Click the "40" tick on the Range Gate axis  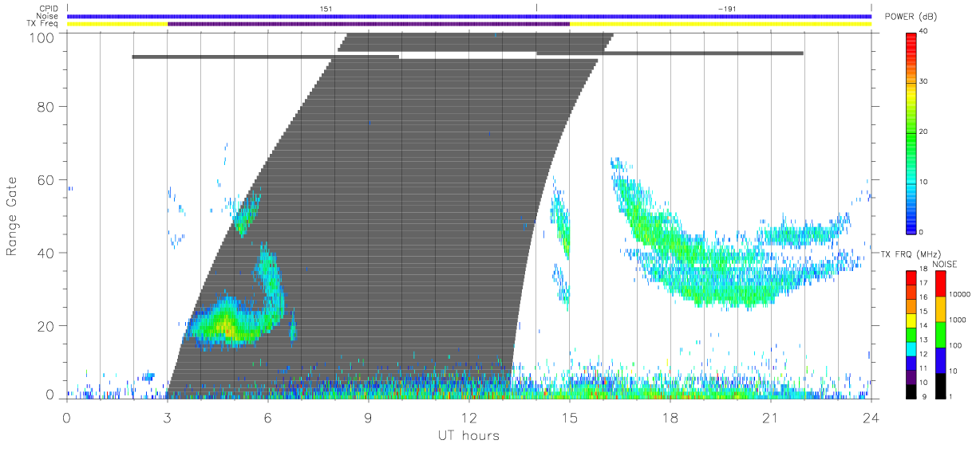(45, 253)
